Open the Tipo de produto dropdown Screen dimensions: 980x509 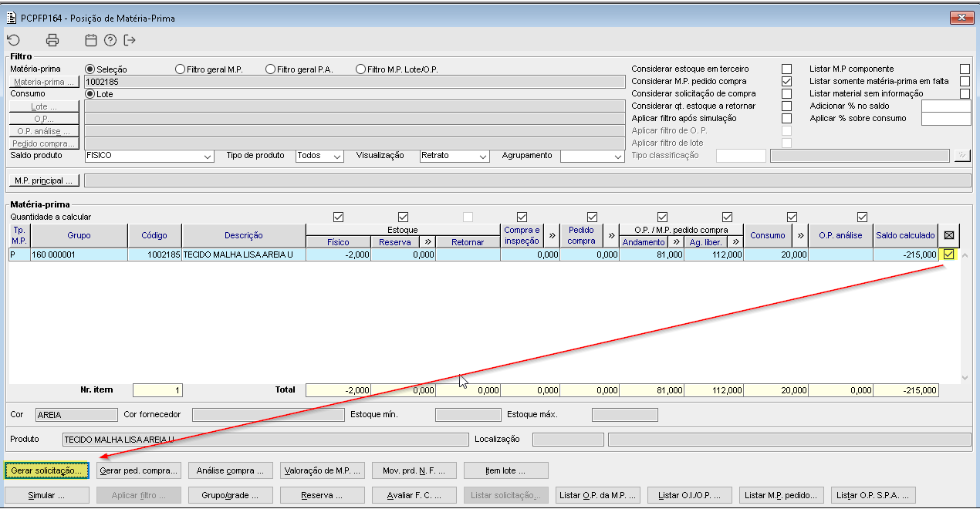(319, 155)
